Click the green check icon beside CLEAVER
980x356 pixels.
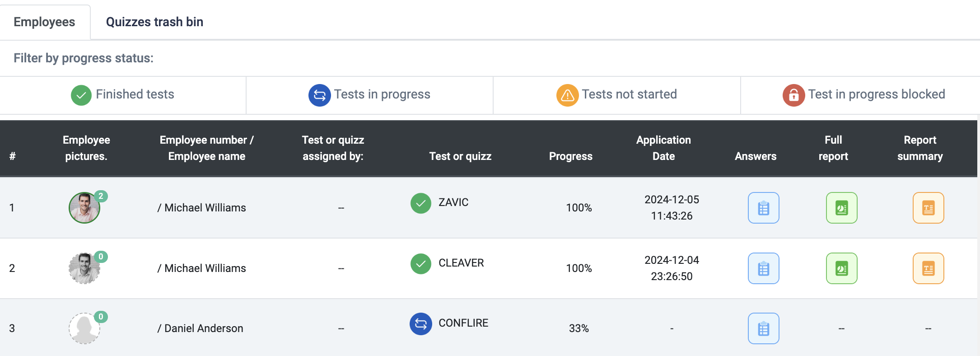[x=420, y=264]
